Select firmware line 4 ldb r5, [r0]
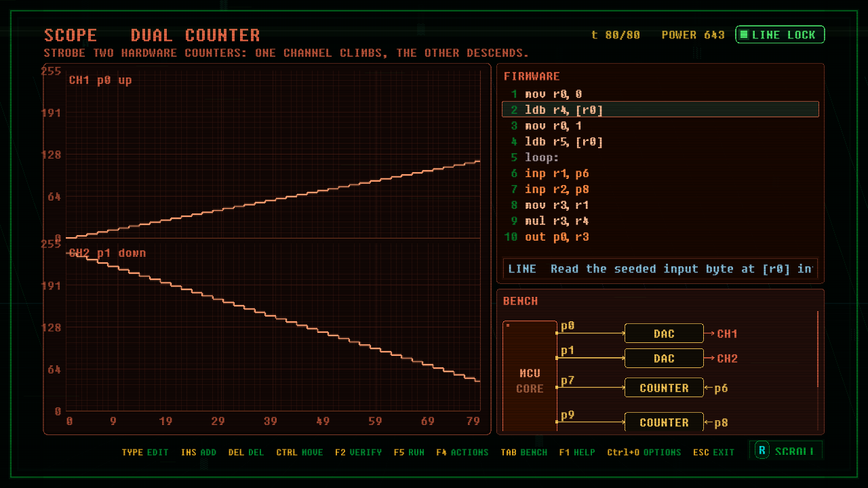 [660, 142]
